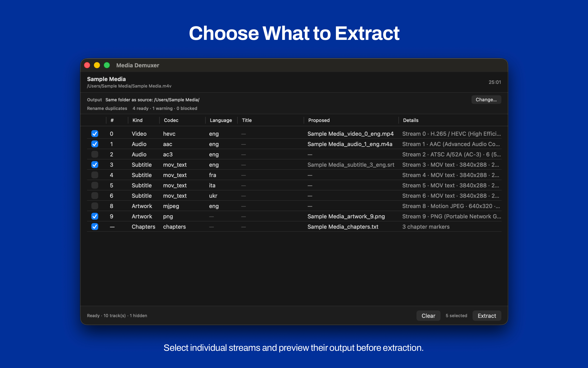
Task: Select Sample Media_chapters.txt proposed name
Action: tap(343, 227)
